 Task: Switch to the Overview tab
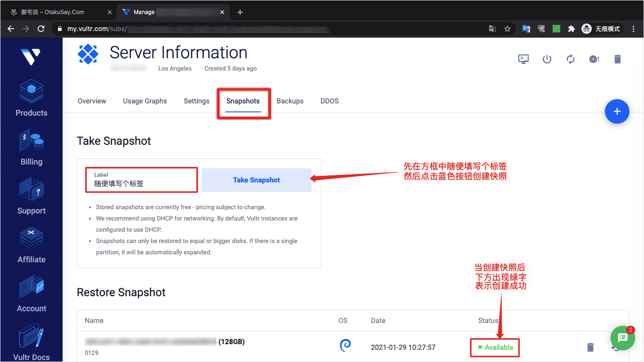(x=92, y=101)
